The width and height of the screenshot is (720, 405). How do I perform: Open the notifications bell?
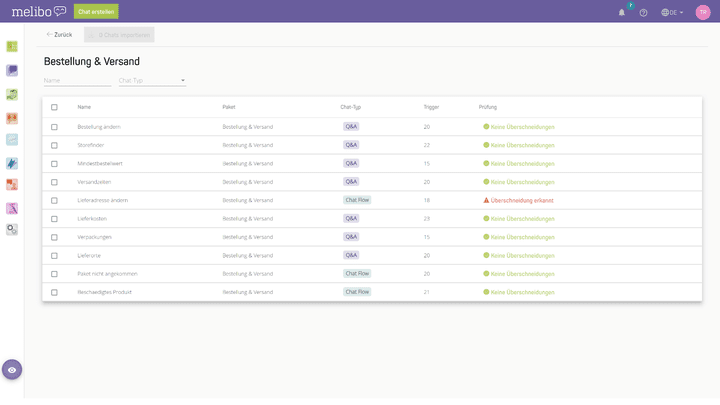point(621,12)
